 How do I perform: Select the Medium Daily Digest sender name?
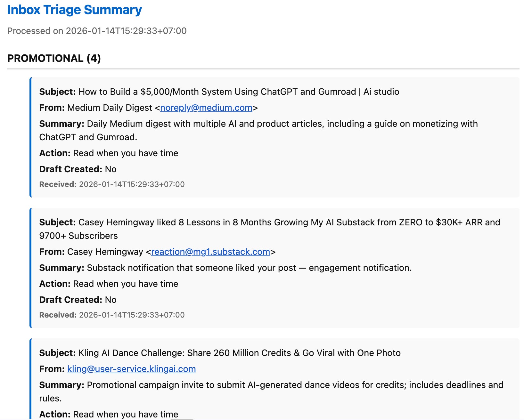(x=110, y=108)
